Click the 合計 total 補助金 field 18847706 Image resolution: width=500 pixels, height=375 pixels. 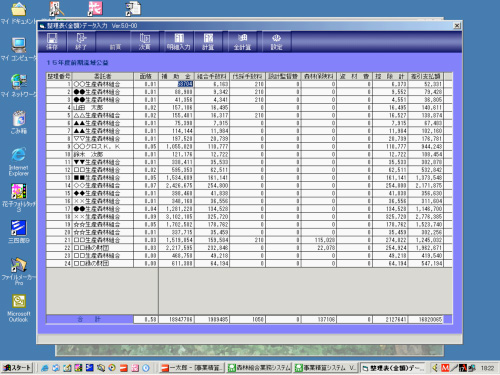pyautogui.click(x=176, y=319)
